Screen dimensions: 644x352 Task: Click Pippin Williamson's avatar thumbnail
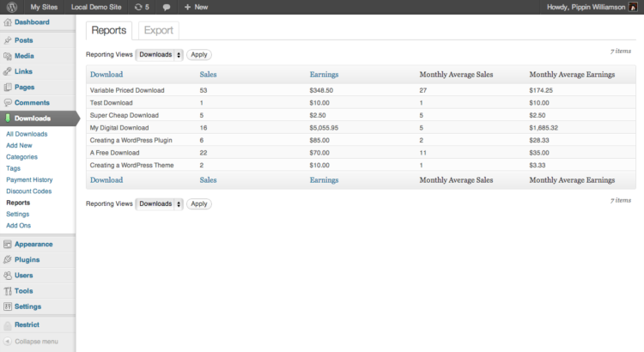click(633, 7)
